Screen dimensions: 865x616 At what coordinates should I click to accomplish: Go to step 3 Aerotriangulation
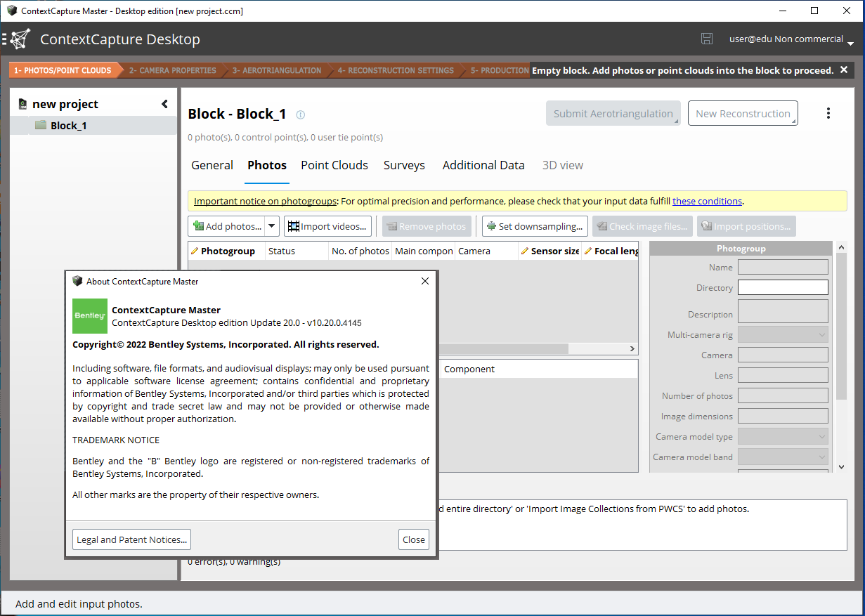point(277,70)
